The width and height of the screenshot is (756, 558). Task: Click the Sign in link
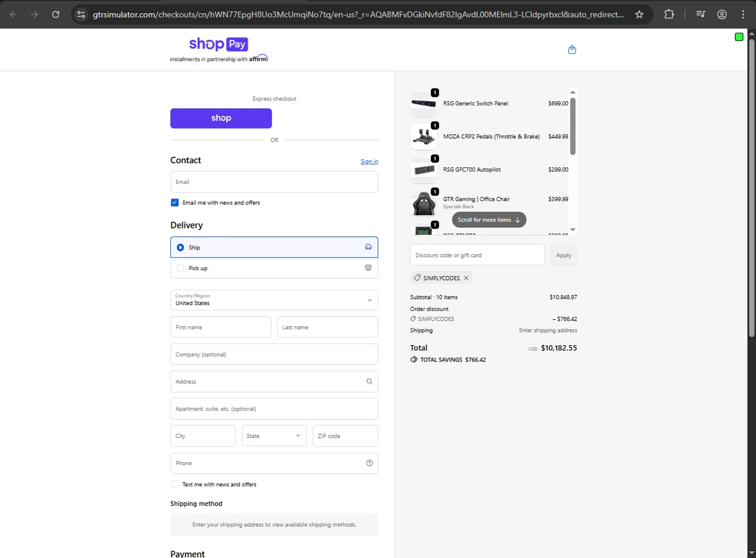pos(369,161)
